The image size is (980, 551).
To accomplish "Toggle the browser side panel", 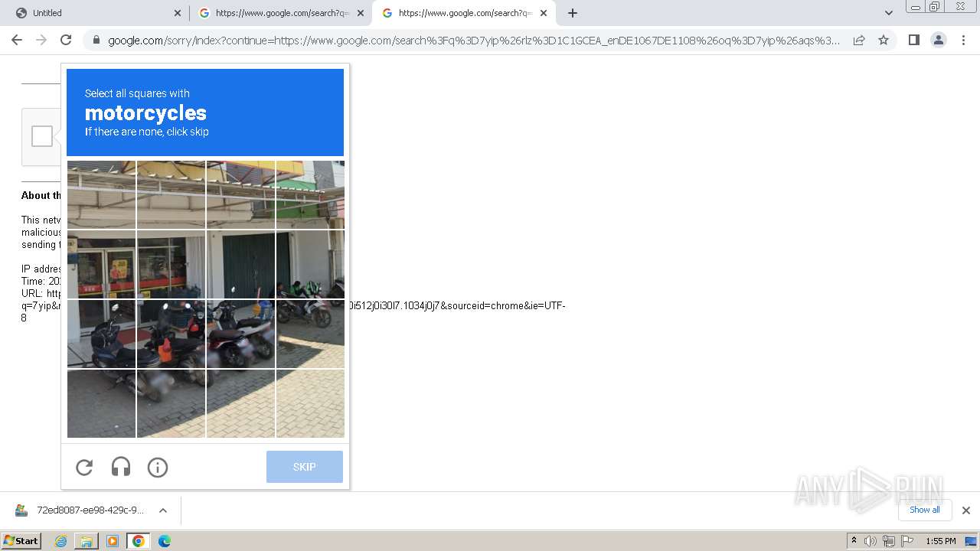I will pyautogui.click(x=913, y=40).
